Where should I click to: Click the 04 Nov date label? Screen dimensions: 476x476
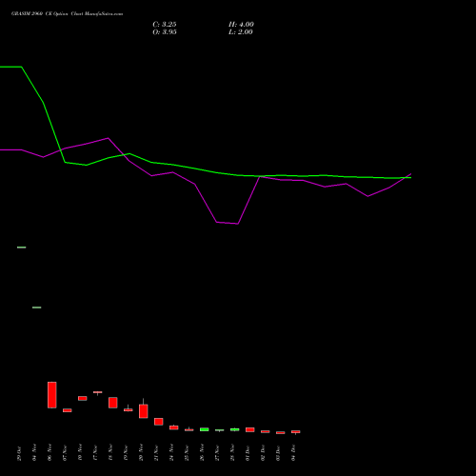(x=34, y=452)
